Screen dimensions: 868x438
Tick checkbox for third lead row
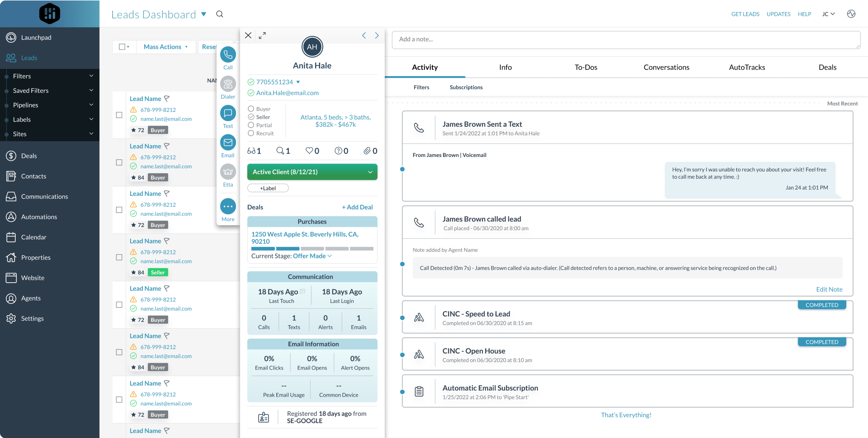coord(119,210)
